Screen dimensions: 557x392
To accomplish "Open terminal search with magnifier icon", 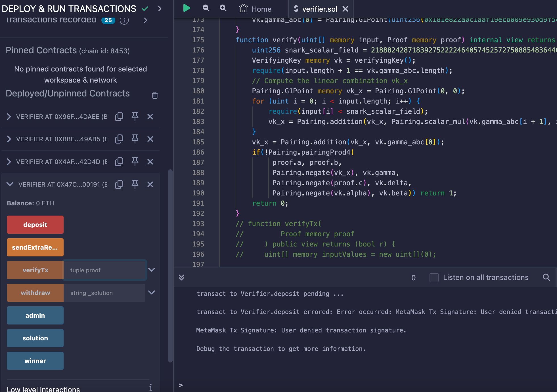I will (x=546, y=277).
